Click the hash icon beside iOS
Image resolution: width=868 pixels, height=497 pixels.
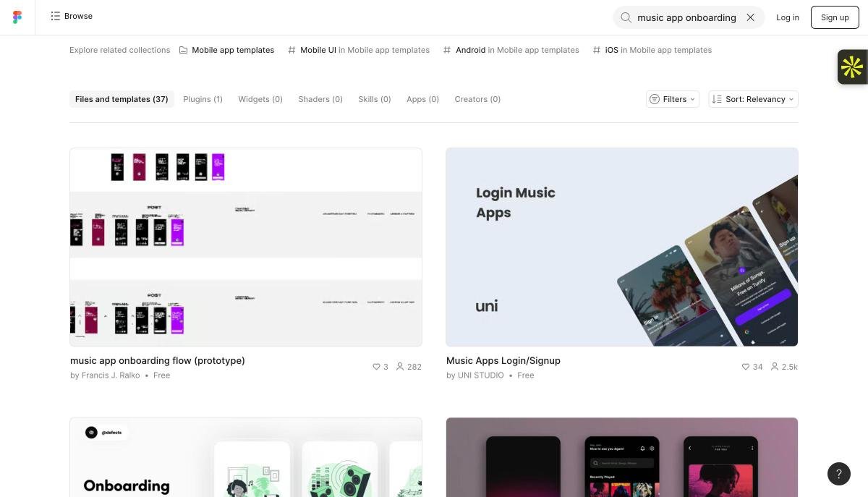(597, 50)
